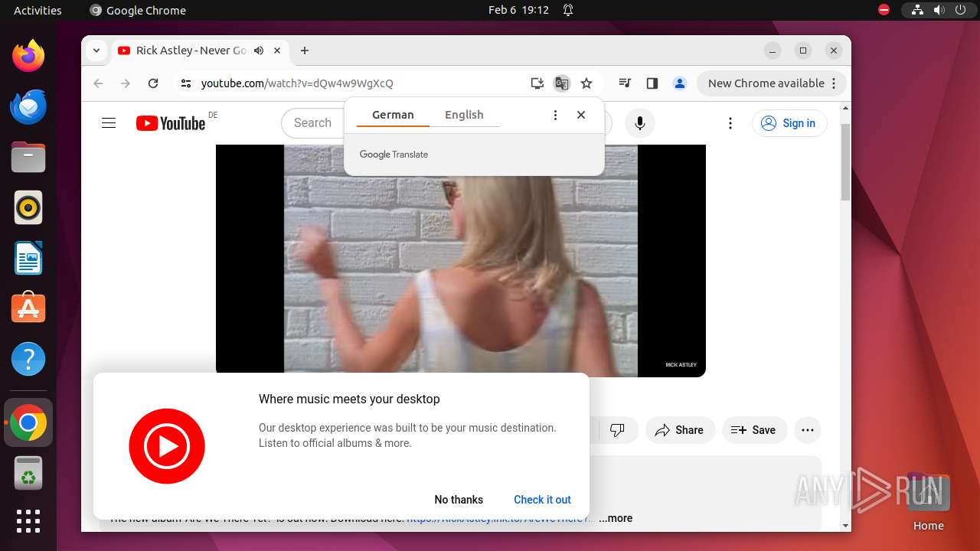The width and height of the screenshot is (980, 551).
Task: Click the address bar URL
Action: pyautogui.click(x=297, y=83)
